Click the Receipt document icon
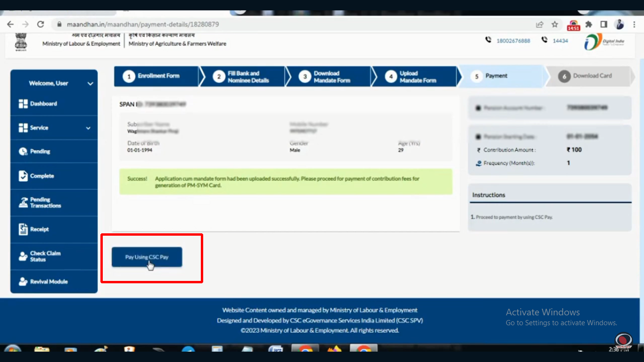 [x=23, y=229]
